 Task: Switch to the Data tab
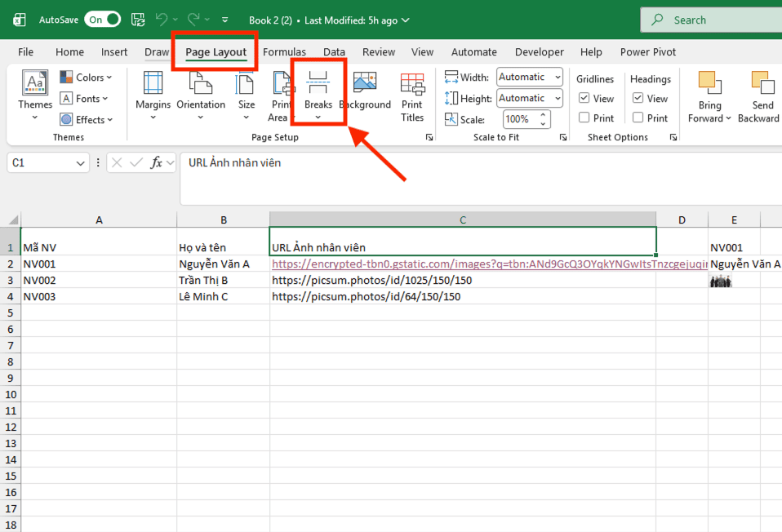[x=334, y=52]
